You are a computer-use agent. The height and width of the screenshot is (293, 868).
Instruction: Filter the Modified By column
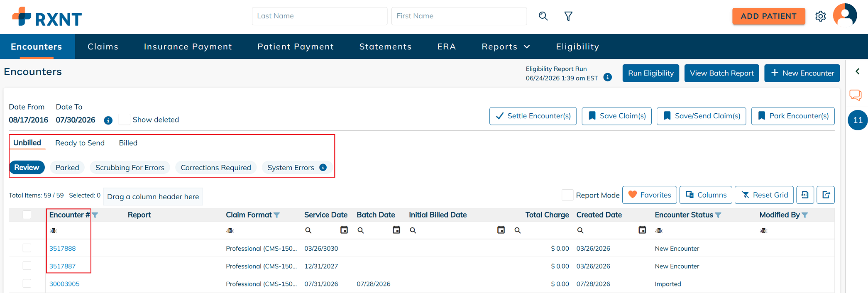point(805,215)
